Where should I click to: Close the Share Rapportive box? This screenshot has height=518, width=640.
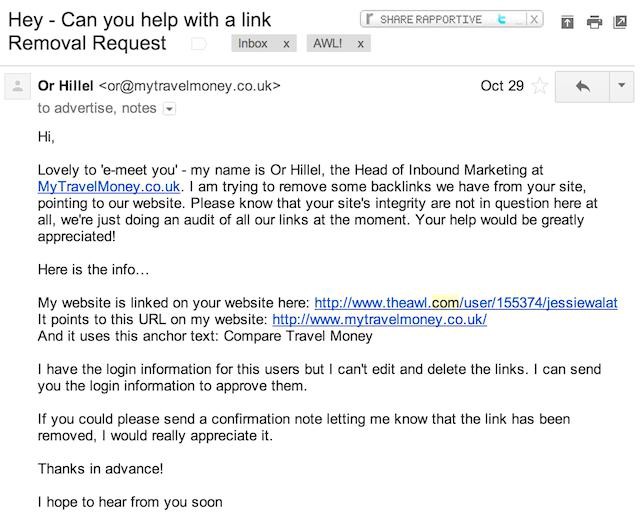coord(533,19)
